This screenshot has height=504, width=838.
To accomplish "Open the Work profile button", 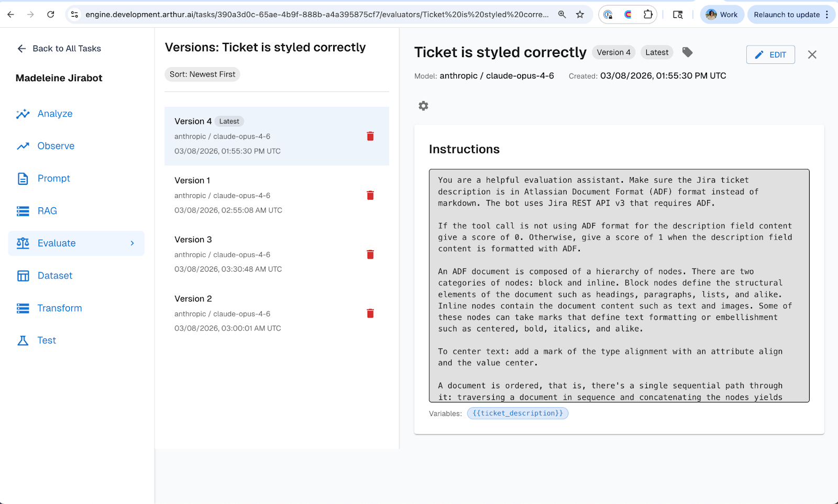I will pyautogui.click(x=722, y=15).
